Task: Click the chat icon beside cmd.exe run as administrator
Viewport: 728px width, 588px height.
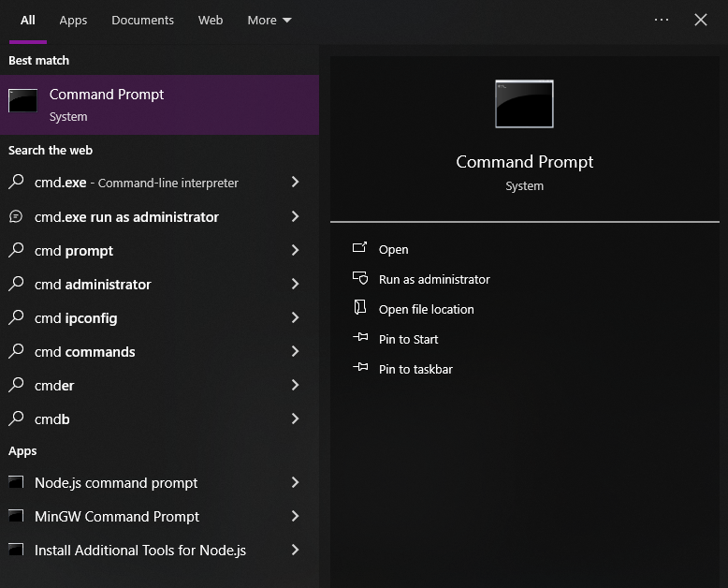Action: pos(16,216)
